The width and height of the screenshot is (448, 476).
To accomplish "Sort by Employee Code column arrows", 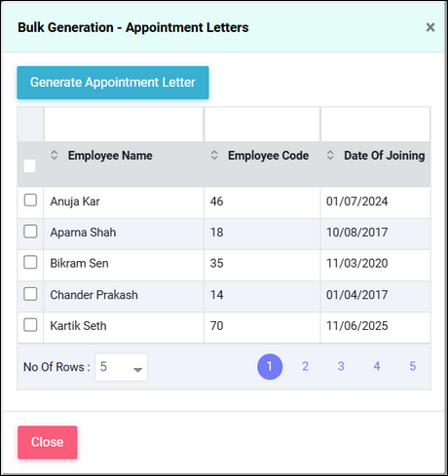I will tap(214, 155).
